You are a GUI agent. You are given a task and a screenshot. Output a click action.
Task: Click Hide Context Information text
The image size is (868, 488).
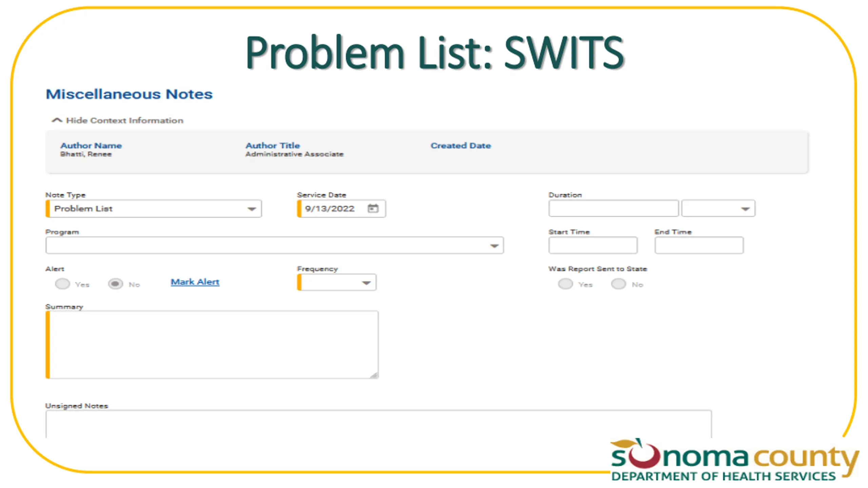coord(124,120)
